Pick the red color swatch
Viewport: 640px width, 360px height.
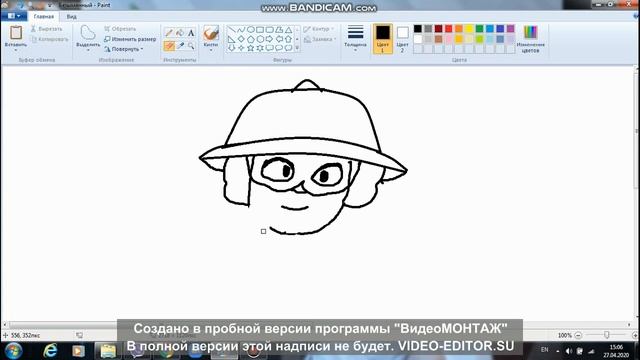[x=449, y=29]
